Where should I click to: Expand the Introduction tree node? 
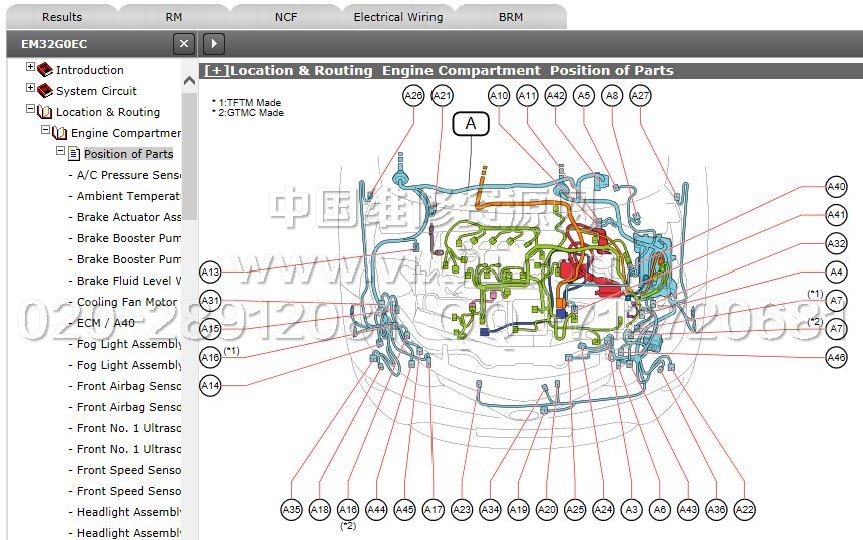30,68
